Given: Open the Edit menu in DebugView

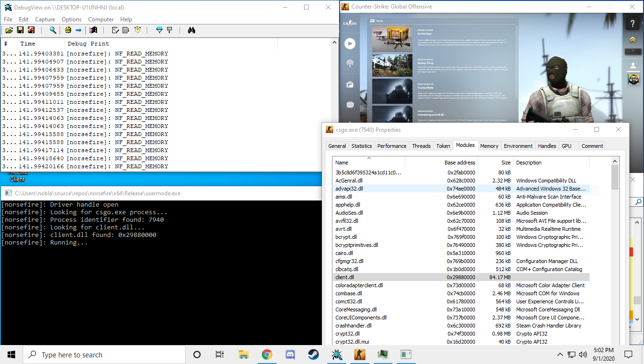Looking at the screenshot, I should tap(24, 19).
